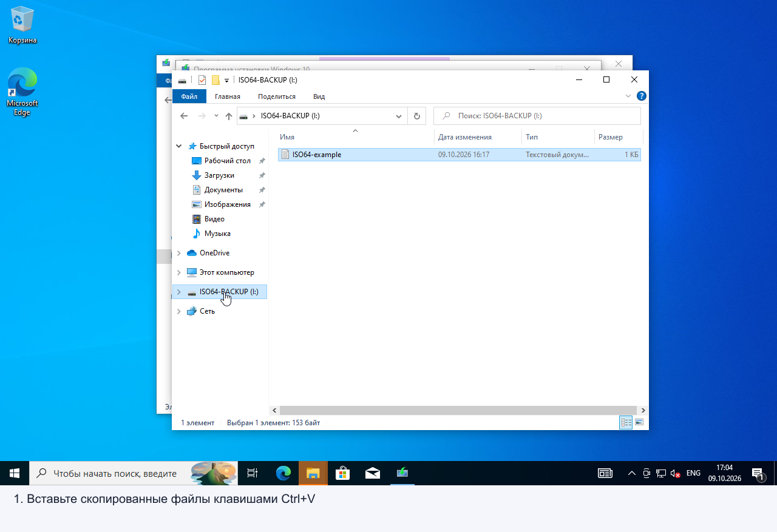Sort by Дата изменения column header
Image resolution: width=777 pixels, height=532 pixels.
tap(478, 137)
